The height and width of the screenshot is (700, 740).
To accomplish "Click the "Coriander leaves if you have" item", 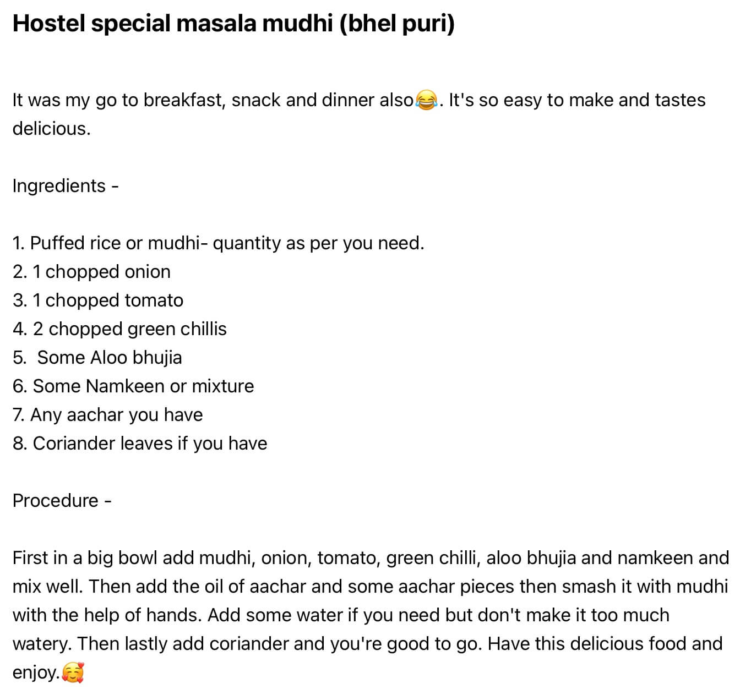I will coord(140,444).
